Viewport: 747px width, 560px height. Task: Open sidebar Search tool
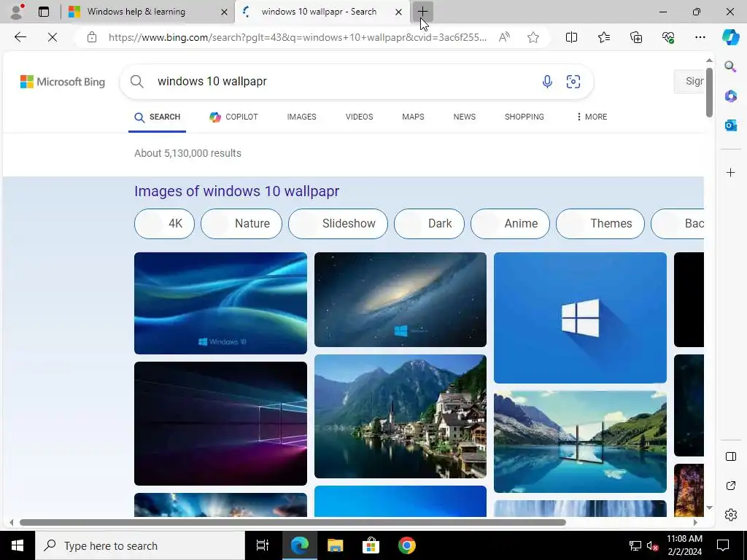click(x=730, y=66)
